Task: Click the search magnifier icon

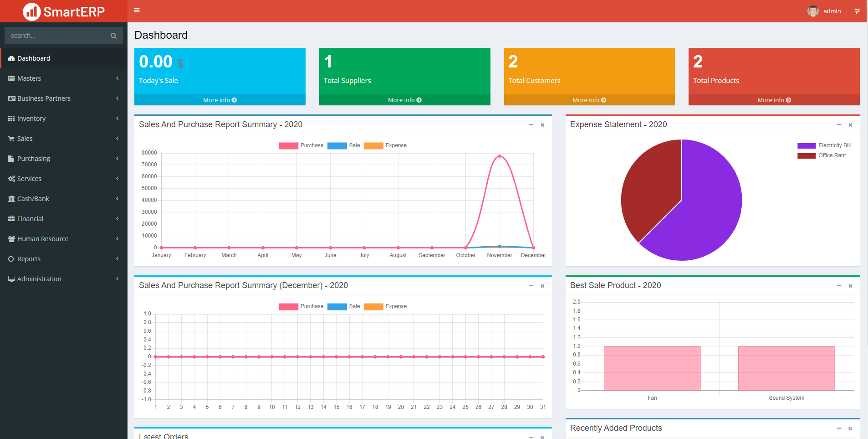Action: (113, 36)
